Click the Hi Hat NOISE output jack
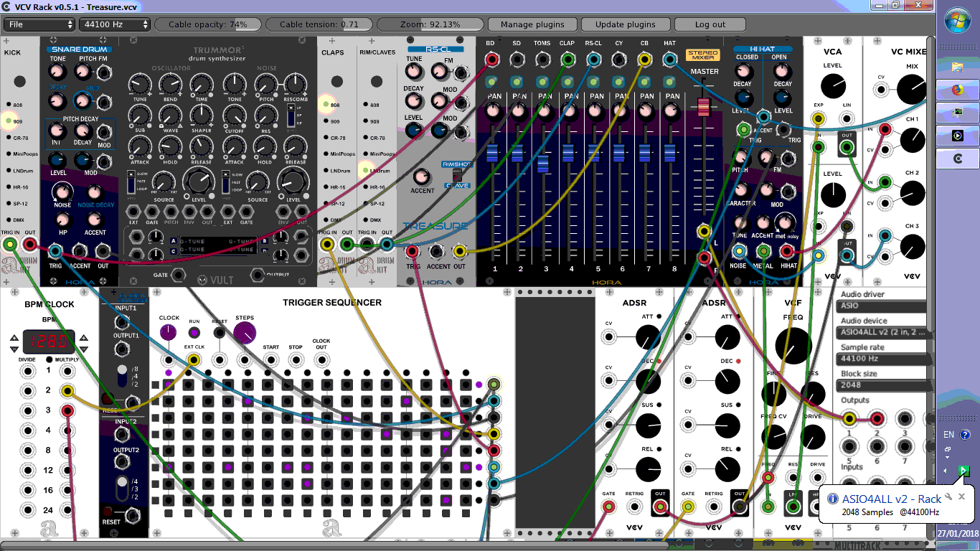Viewport: 980px width, 551px height. (739, 250)
